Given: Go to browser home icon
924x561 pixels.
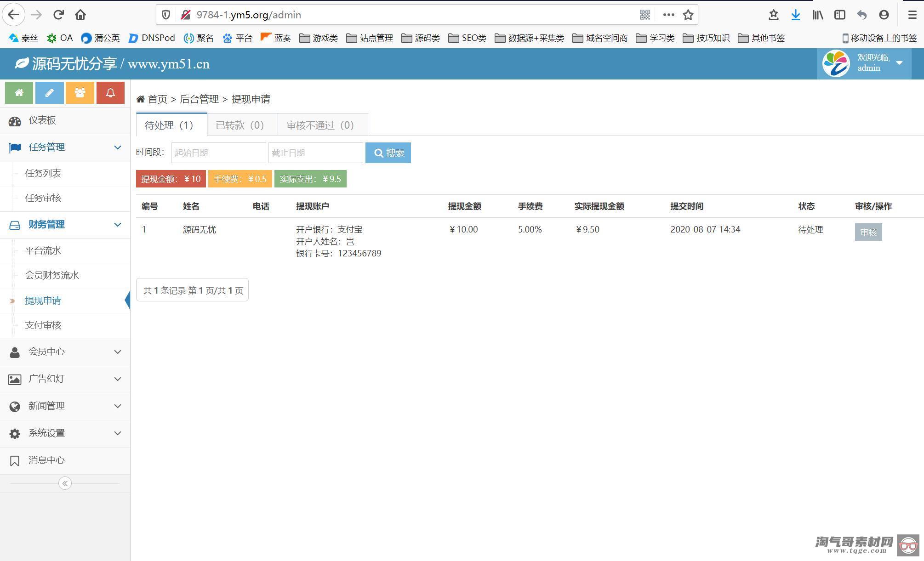Looking at the screenshot, I should 80,15.
